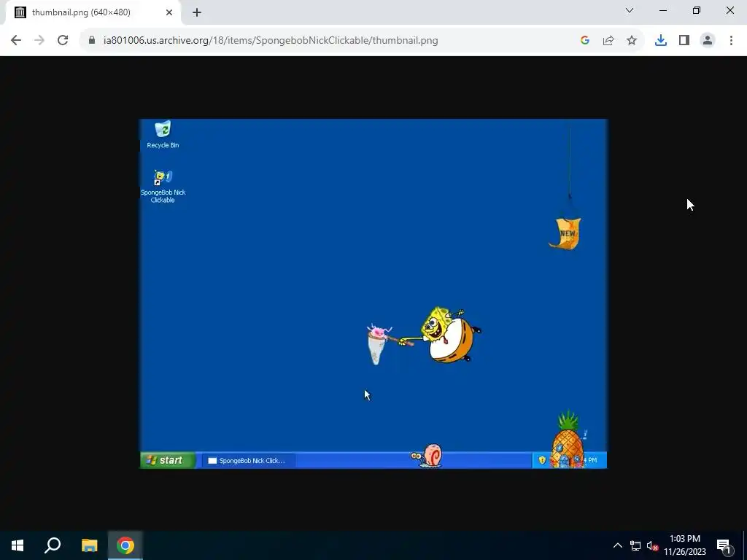Screen dimensions: 747x560
Task: Click the pineapple house
Action: (568, 440)
